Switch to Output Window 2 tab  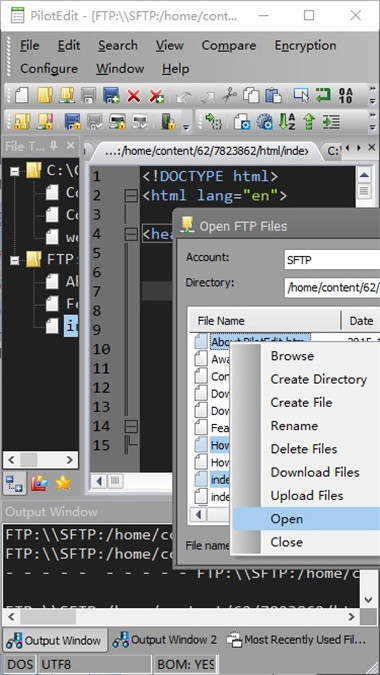pyautogui.click(x=164, y=640)
